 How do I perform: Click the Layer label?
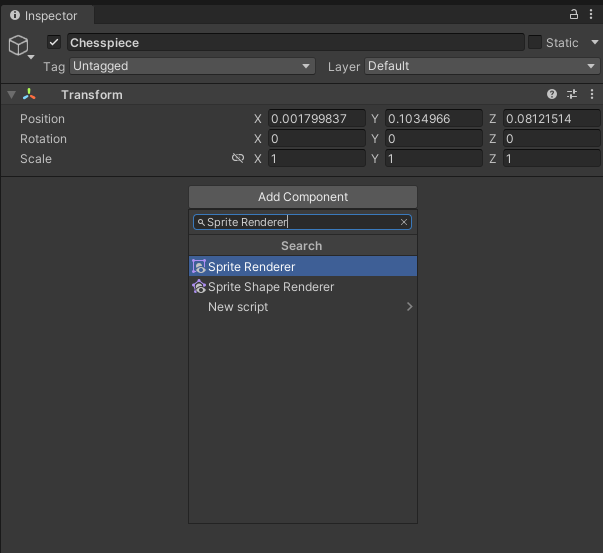coord(344,67)
